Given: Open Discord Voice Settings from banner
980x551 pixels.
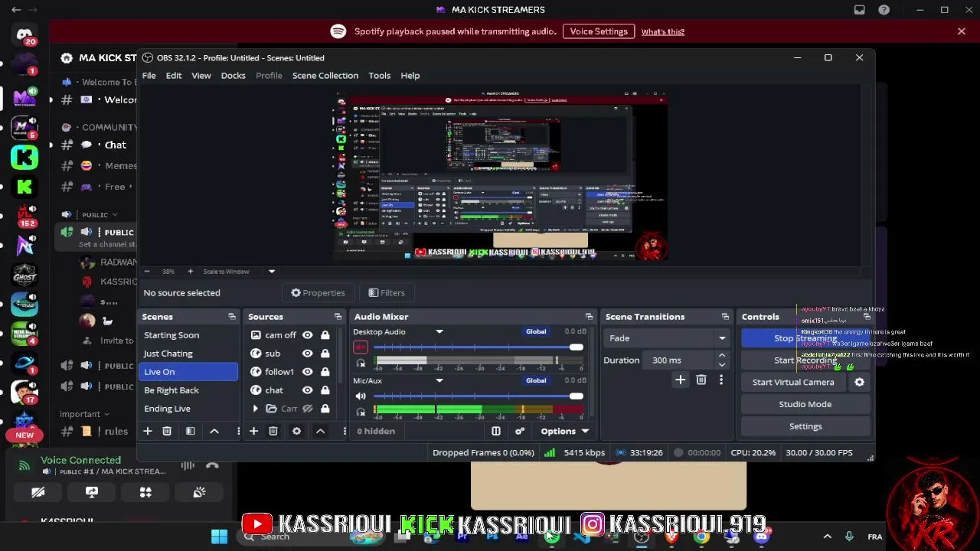Looking at the screenshot, I should 599,31.
